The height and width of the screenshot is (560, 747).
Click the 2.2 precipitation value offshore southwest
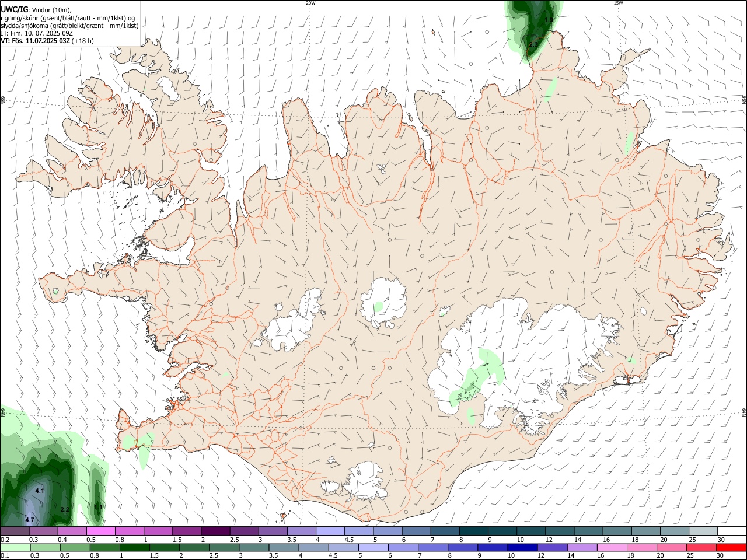[x=65, y=510]
